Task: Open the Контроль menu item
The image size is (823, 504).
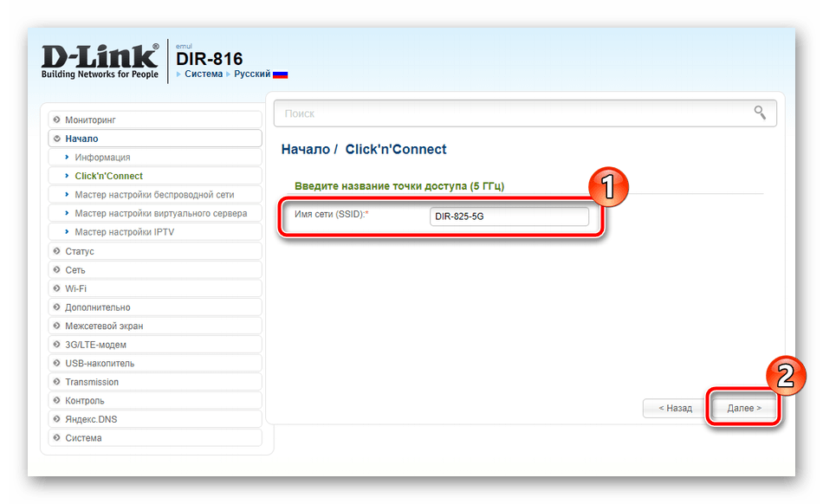Action: coord(155,401)
